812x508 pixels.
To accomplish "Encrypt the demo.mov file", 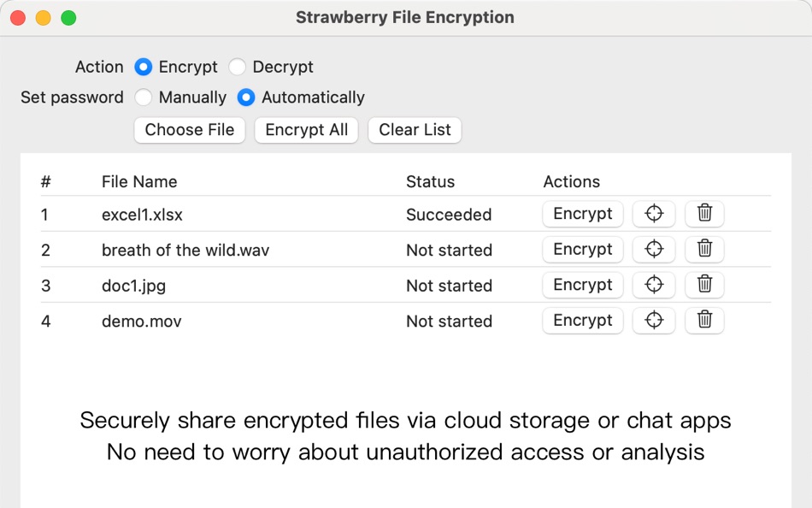I will [x=582, y=320].
